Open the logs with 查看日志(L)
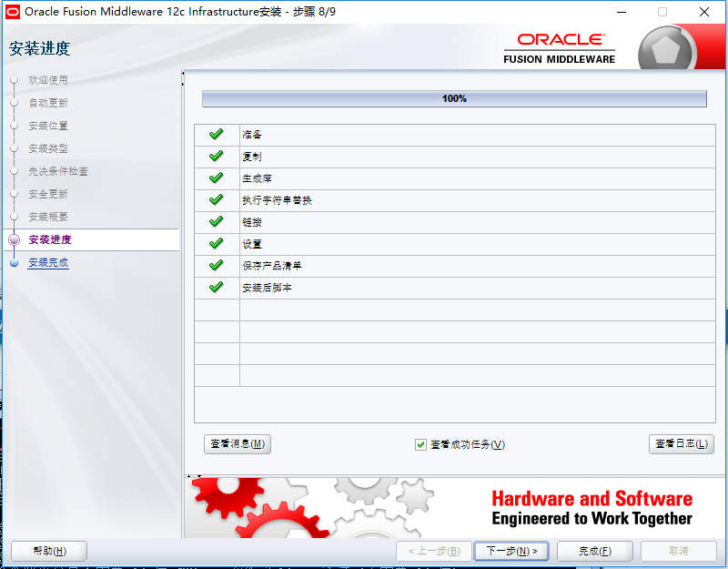This screenshot has width=728, height=569. [x=681, y=444]
